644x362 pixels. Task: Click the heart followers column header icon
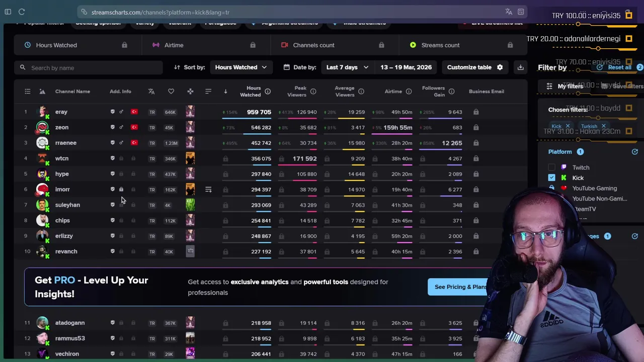(171, 92)
